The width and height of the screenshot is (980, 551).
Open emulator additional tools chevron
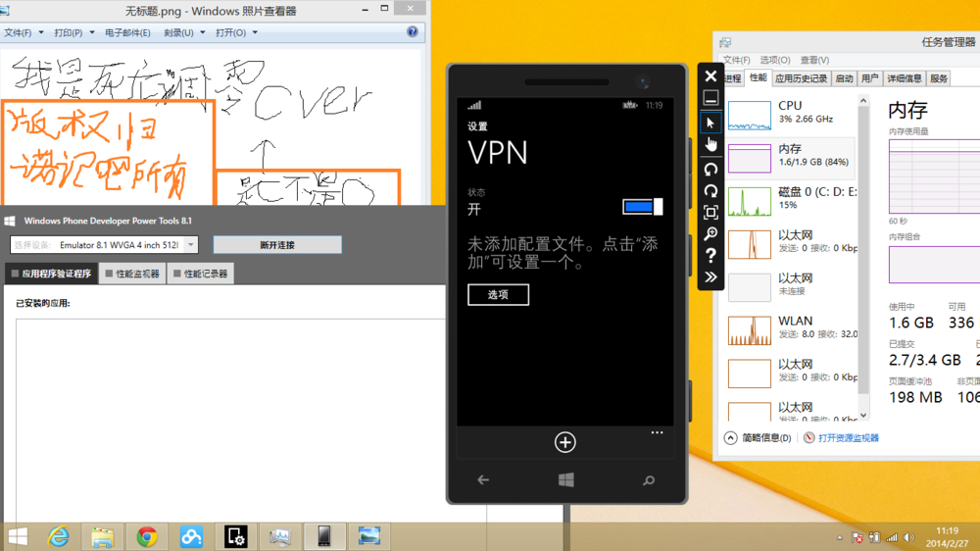click(x=710, y=277)
